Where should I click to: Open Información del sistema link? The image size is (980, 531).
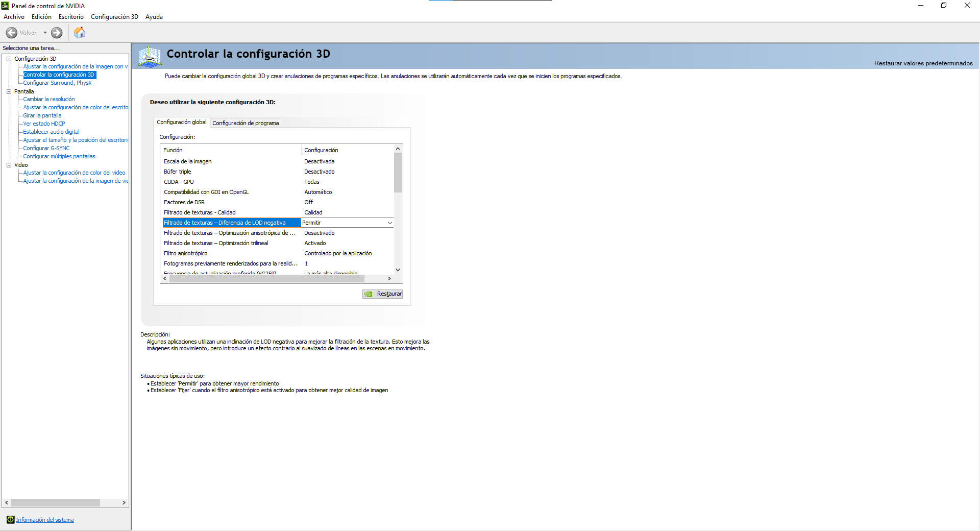point(45,520)
